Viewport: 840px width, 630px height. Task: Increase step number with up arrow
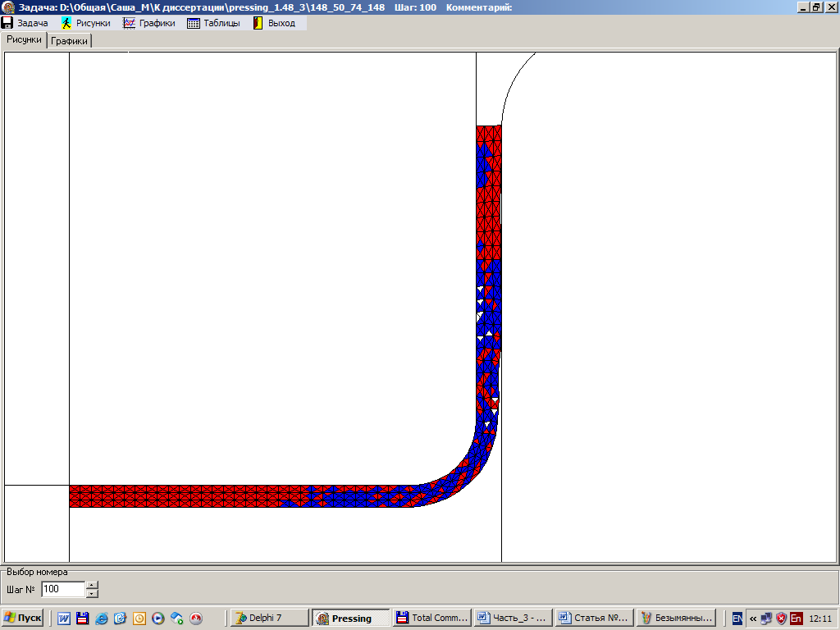[92, 585]
